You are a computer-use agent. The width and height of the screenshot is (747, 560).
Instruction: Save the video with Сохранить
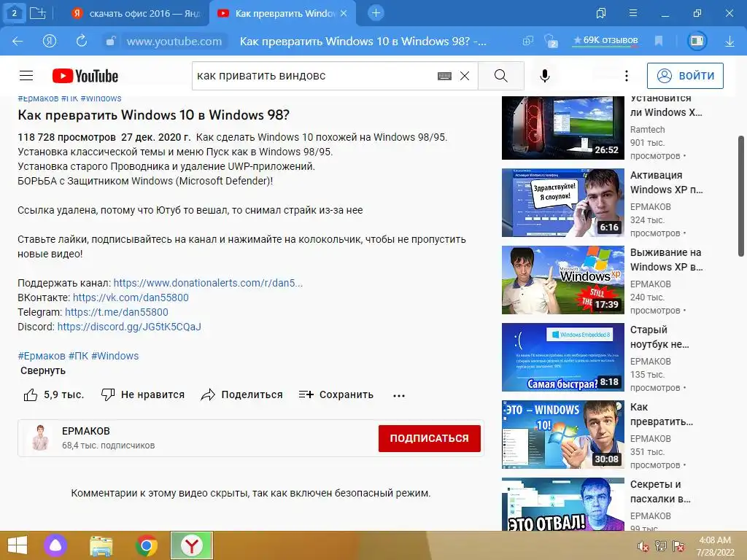pyautogui.click(x=336, y=394)
